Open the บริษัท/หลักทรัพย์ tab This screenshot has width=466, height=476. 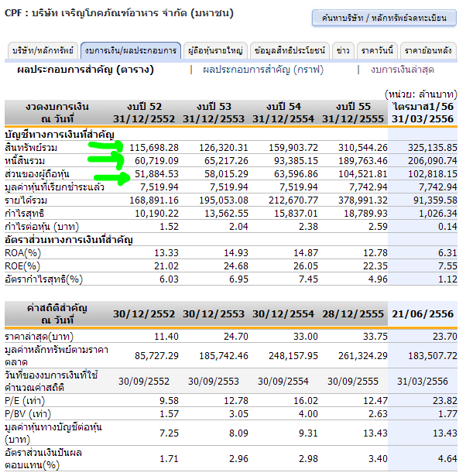(43, 50)
